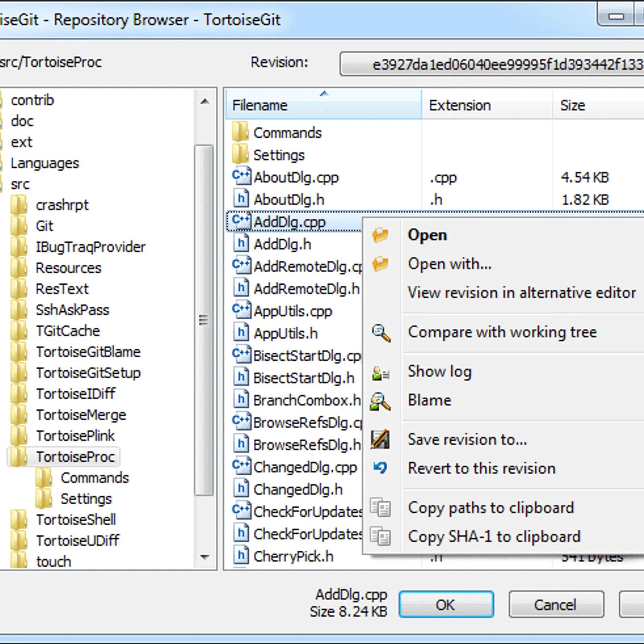Click the crashrpt folder icon in tree
Image resolution: width=644 pixels, height=644 pixels.
click(19, 205)
